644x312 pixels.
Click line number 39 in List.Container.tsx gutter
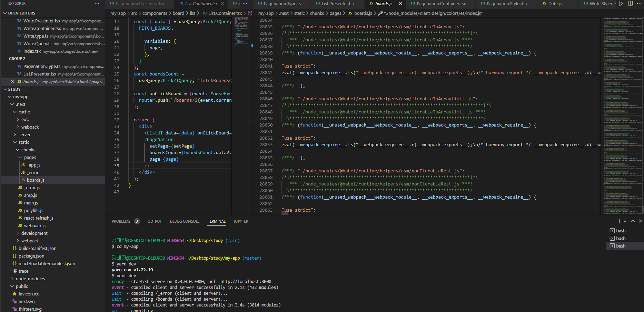[x=117, y=166]
